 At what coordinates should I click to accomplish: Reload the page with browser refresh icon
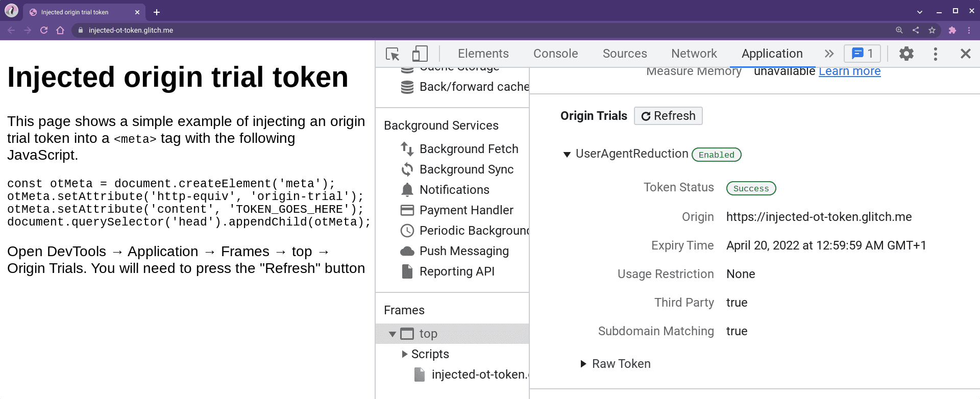point(44,30)
